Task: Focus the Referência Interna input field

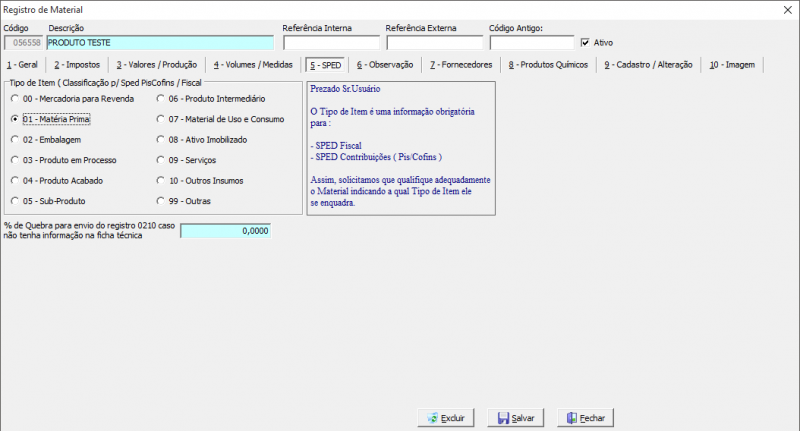Action: 331,43
